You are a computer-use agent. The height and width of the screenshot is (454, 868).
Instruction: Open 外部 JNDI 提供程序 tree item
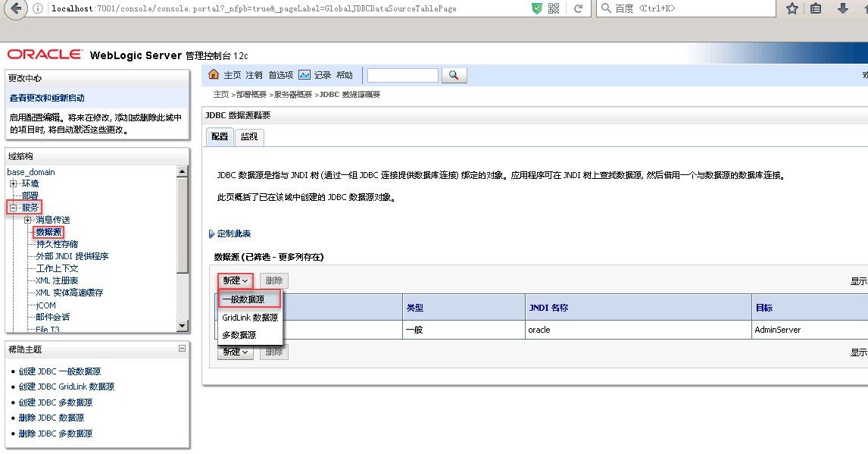72,256
